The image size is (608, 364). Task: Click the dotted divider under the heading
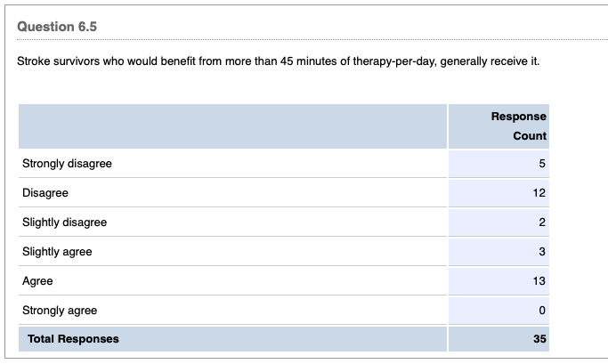tap(304, 40)
